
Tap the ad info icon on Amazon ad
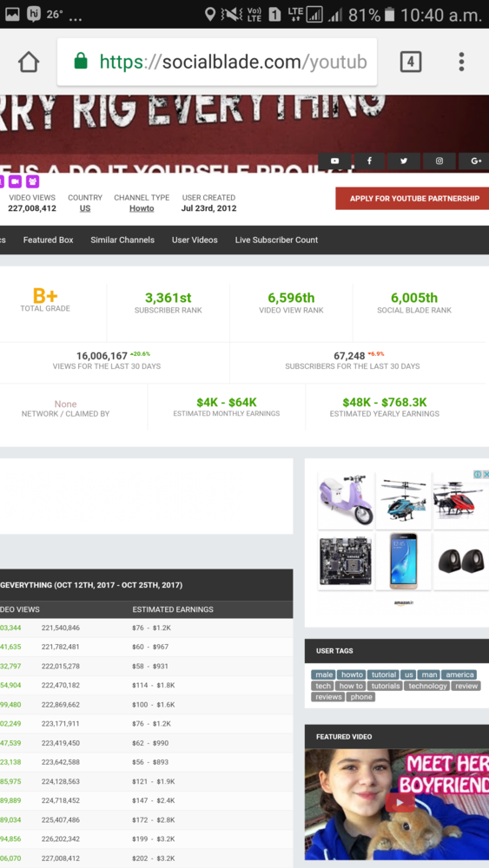click(x=478, y=475)
